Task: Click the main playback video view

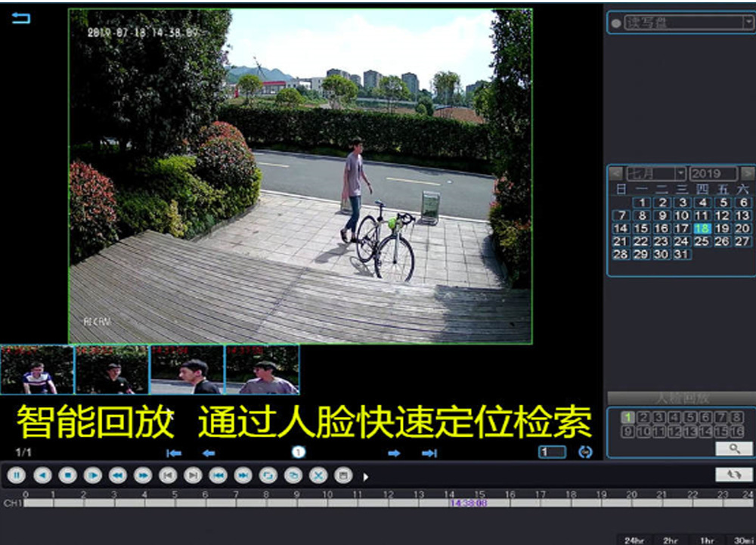Action: tap(300, 176)
